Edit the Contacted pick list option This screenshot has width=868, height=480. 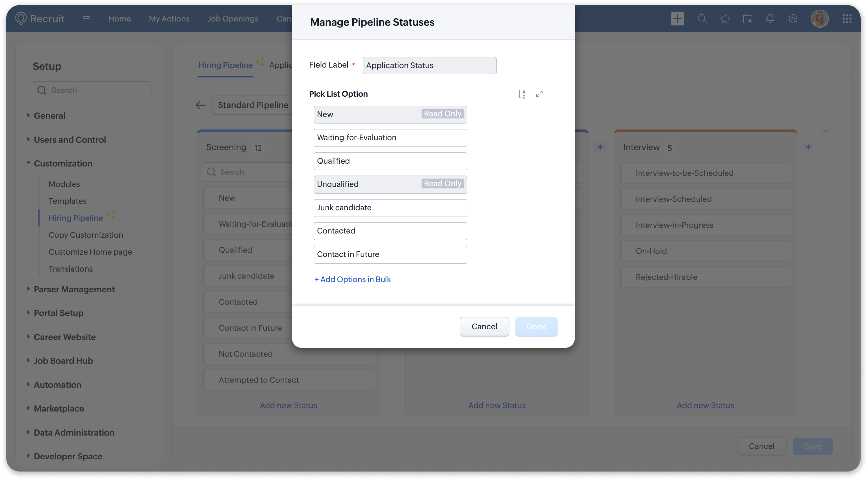click(390, 231)
